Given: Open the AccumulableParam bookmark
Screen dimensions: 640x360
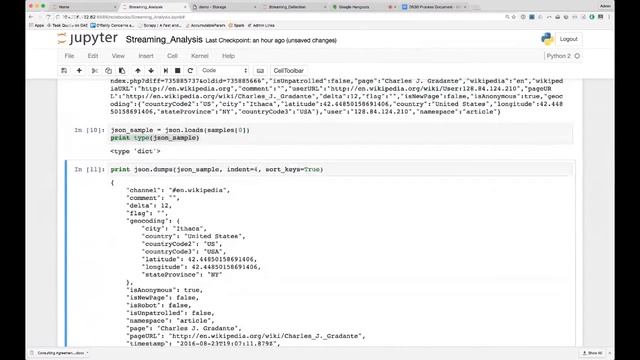Looking at the screenshot, I should pos(205,25).
